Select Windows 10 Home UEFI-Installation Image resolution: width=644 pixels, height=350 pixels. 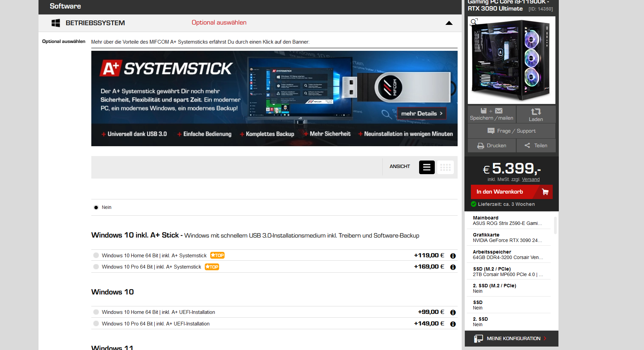96,312
